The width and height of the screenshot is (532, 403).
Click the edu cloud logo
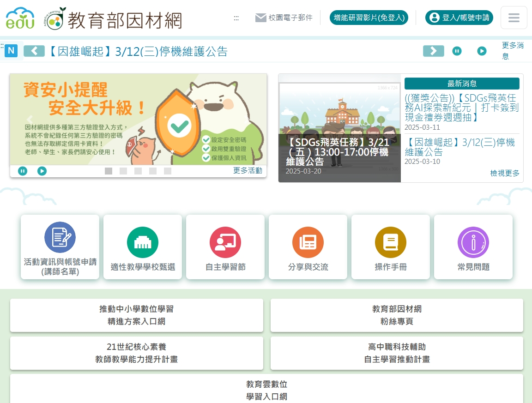point(20,18)
